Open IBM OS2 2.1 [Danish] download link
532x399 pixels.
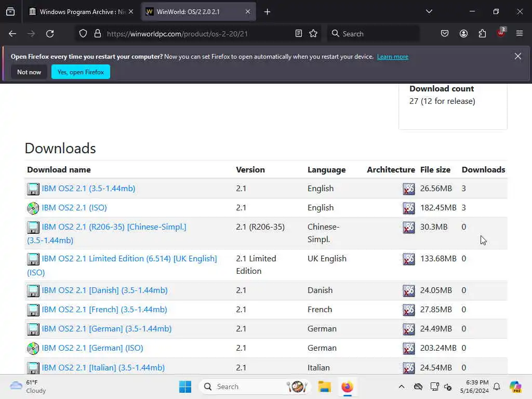(x=104, y=290)
